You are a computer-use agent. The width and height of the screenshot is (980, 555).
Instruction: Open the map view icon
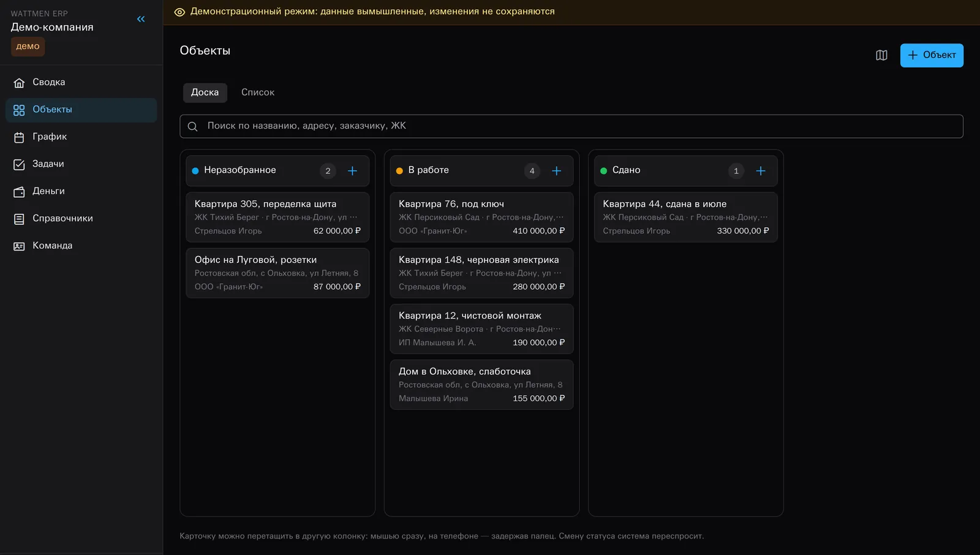coord(881,55)
